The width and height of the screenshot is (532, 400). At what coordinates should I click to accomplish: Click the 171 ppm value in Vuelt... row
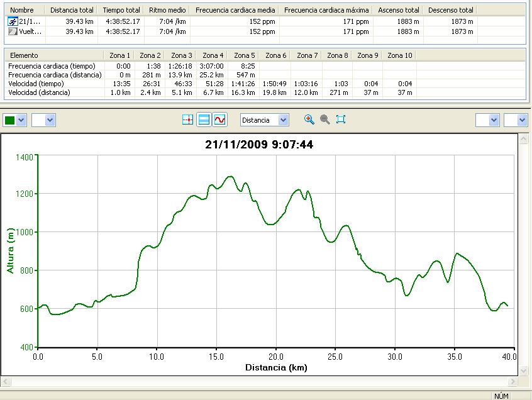tap(355, 31)
